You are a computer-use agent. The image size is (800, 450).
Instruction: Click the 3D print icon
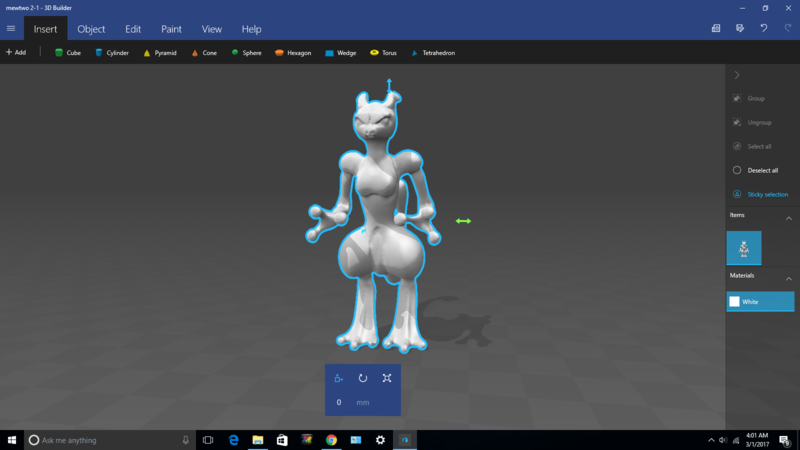(x=716, y=28)
